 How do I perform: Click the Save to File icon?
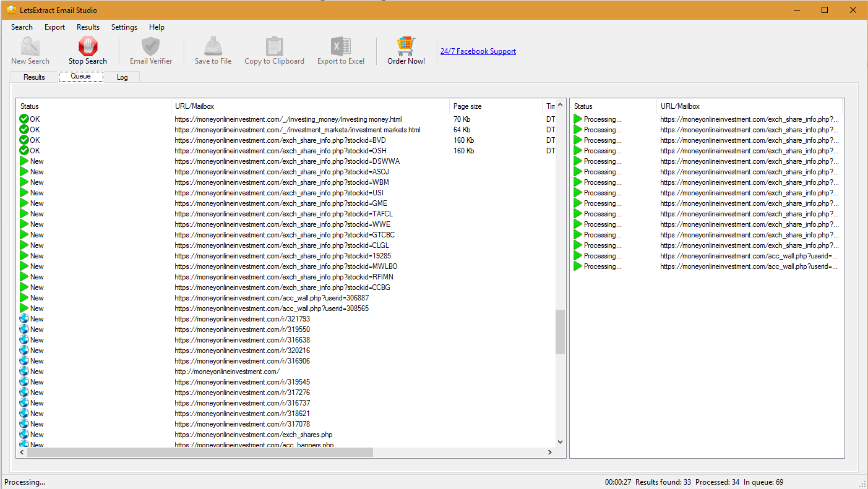[213, 46]
